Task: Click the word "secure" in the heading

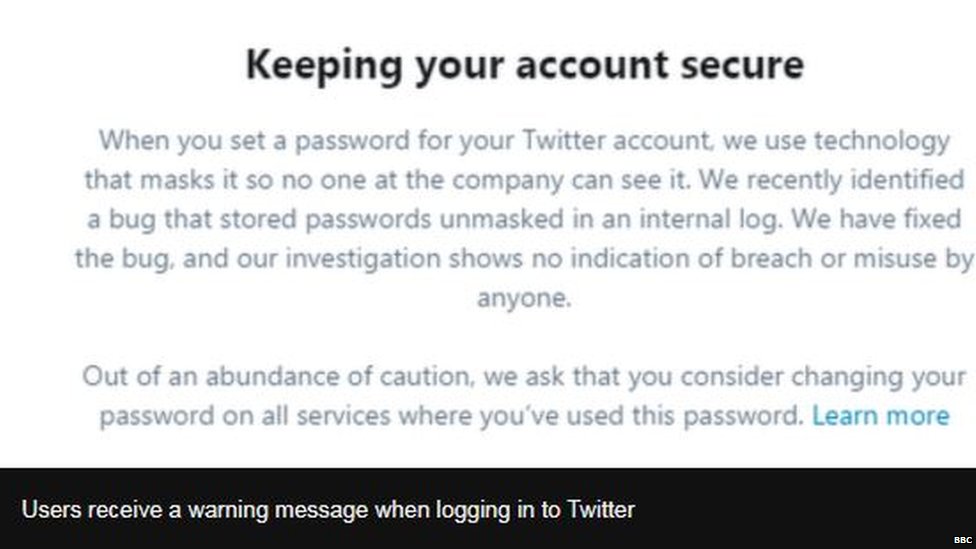Action: [743, 65]
